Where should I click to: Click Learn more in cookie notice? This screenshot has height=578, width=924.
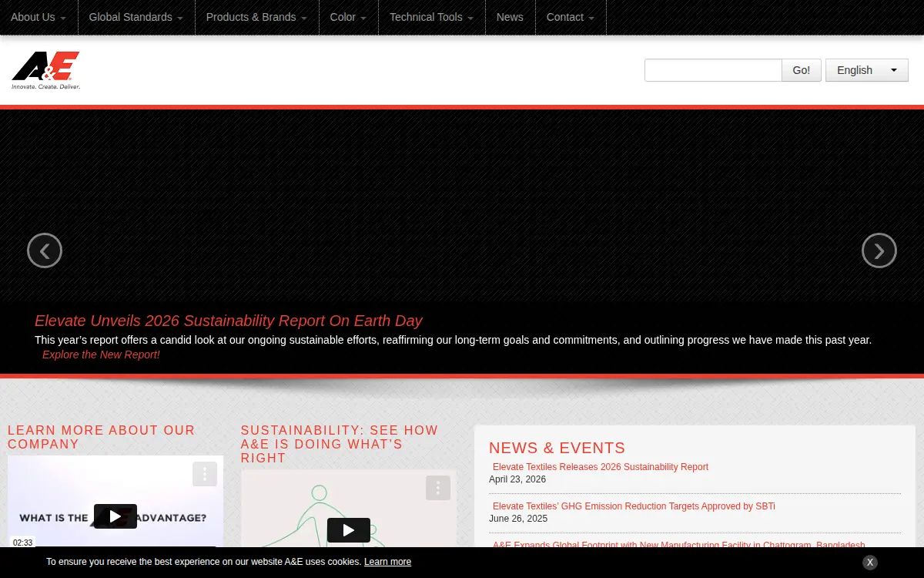click(387, 562)
